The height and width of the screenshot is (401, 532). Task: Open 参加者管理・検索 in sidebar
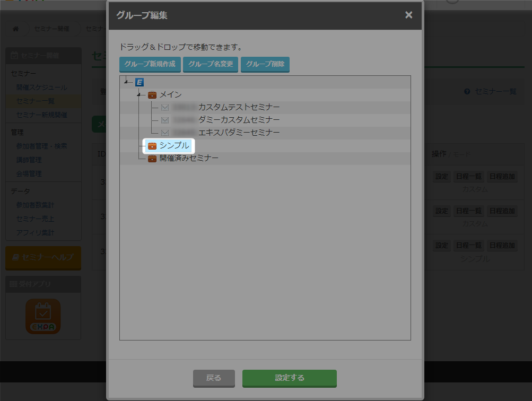[x=42, y=146]
